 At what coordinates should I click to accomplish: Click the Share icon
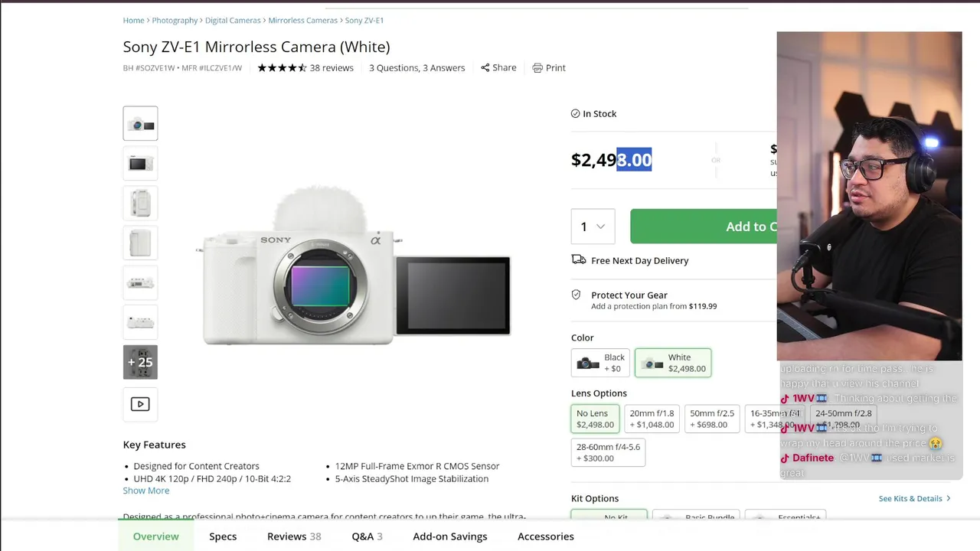pyautogui.click(x=485, y=68)
